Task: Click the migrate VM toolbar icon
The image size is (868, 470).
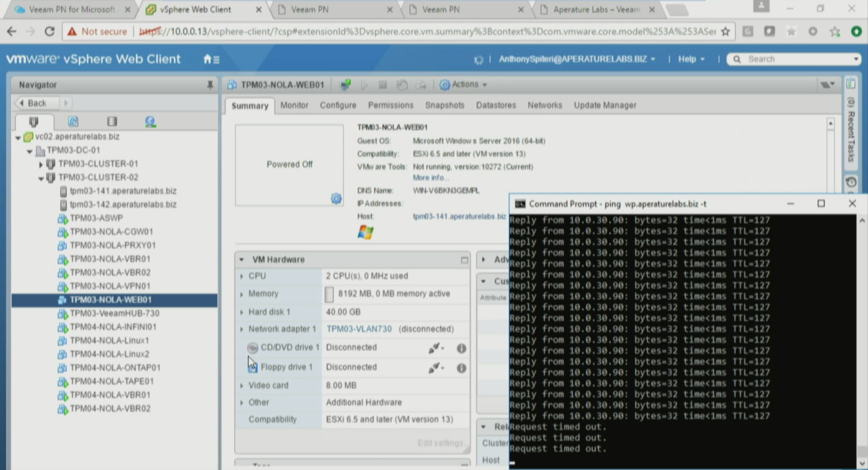Action: [x=421, y=84]
